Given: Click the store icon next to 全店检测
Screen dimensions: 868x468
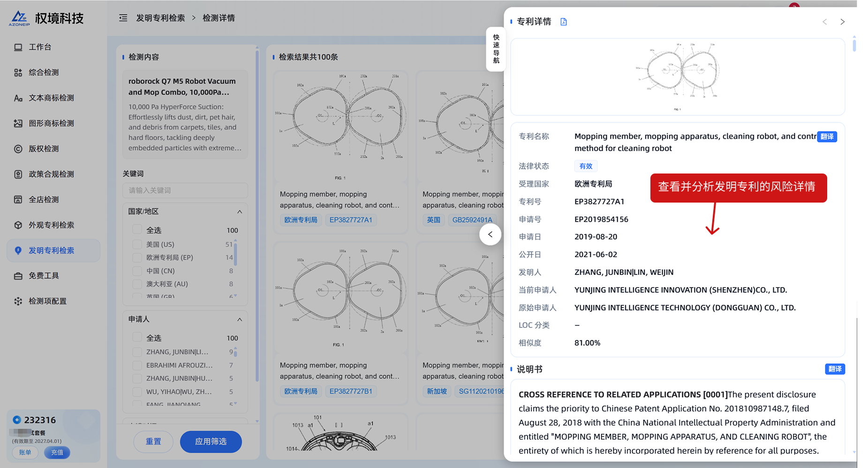Looking at the screenshot, I should coord(18,200).
